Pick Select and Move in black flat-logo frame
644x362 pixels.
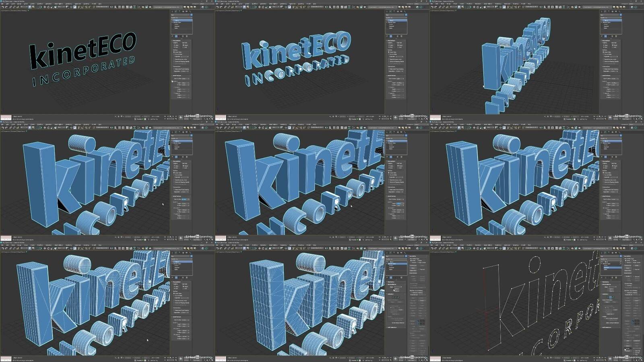[x=45, y=7]
